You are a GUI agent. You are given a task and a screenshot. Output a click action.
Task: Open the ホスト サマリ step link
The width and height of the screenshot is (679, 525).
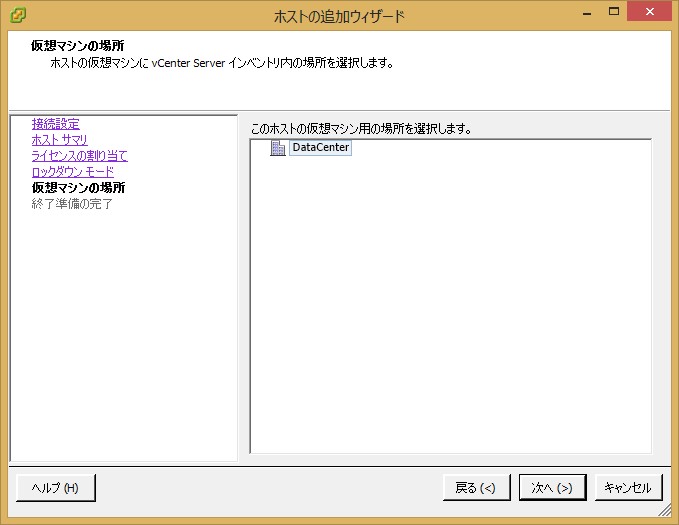pos(59,140)
